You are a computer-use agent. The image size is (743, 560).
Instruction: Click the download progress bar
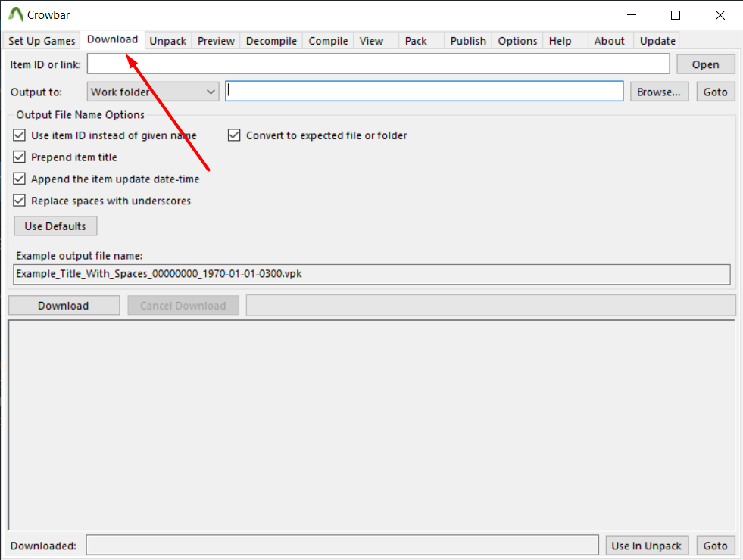click(491, 305)
